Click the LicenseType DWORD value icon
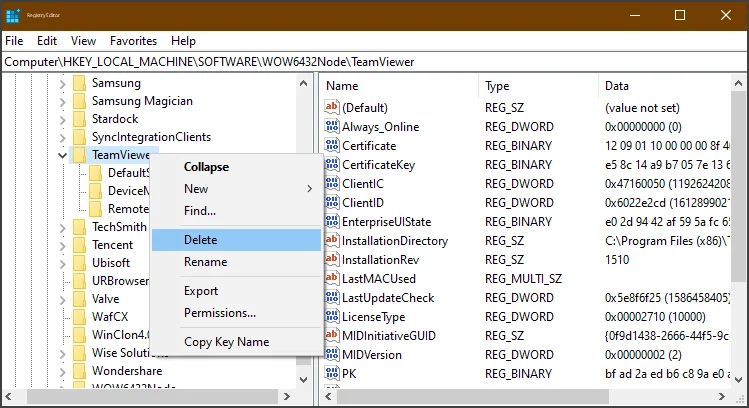 tap(332, 316)
